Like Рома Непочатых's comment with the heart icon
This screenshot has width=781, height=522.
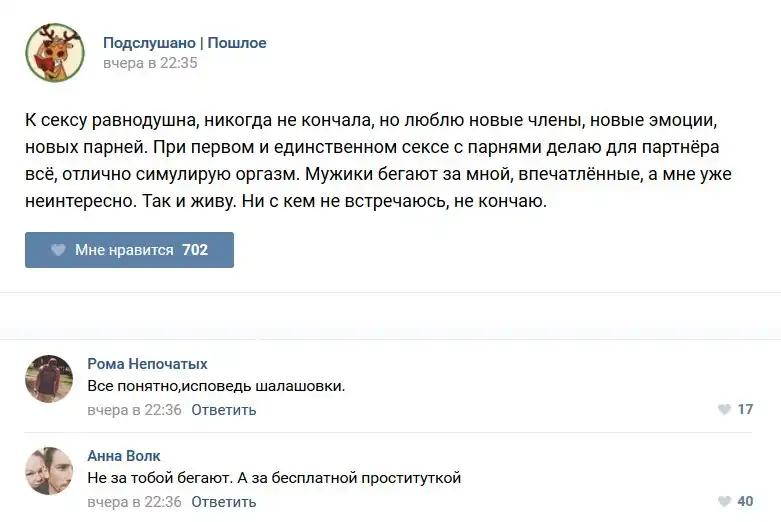[x=724, y=410]
